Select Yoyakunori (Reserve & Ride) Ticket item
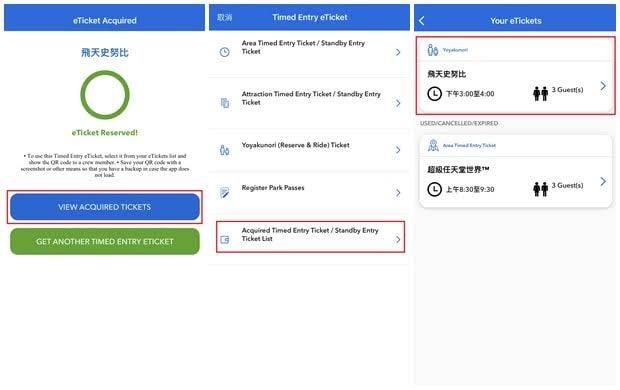 (x=309, y=150)
